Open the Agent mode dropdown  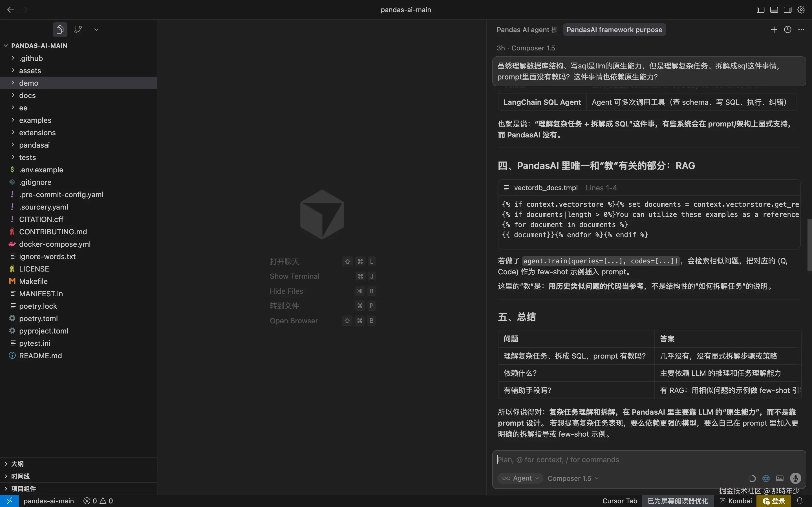click(x=520, y=478)
